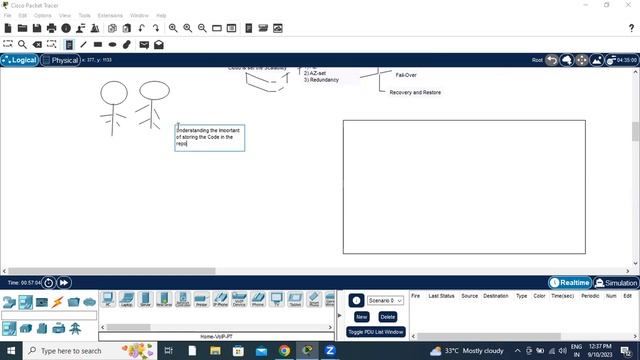Switch to the Logical workspace tab
The width and height of the screenshot is (640, 360).
point(19,60)
